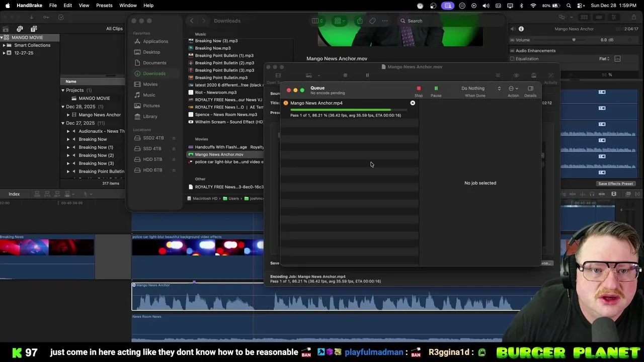Go back in Finder window

192,21
